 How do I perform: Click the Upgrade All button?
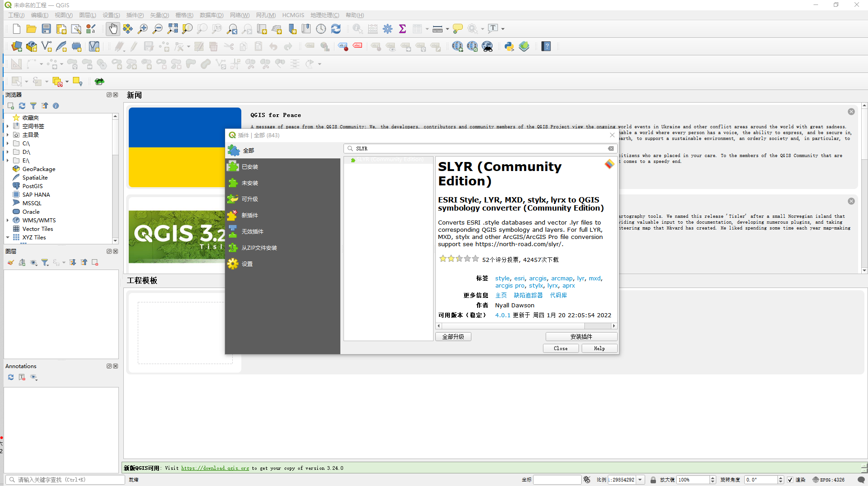point(453,337)
